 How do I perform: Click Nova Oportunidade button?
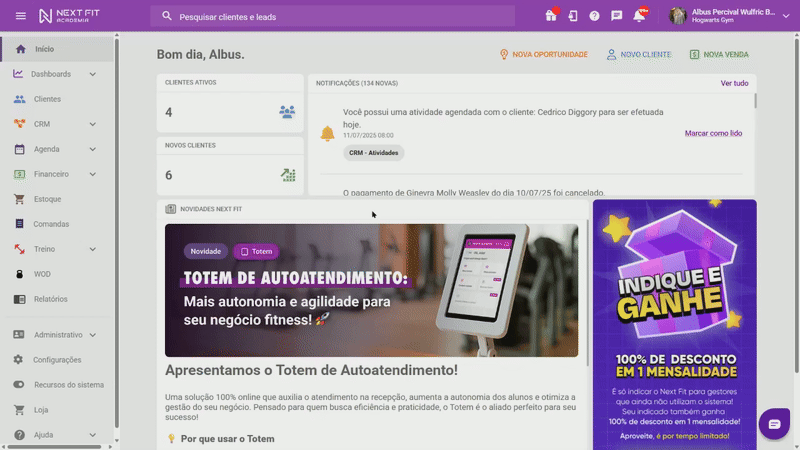544,54
